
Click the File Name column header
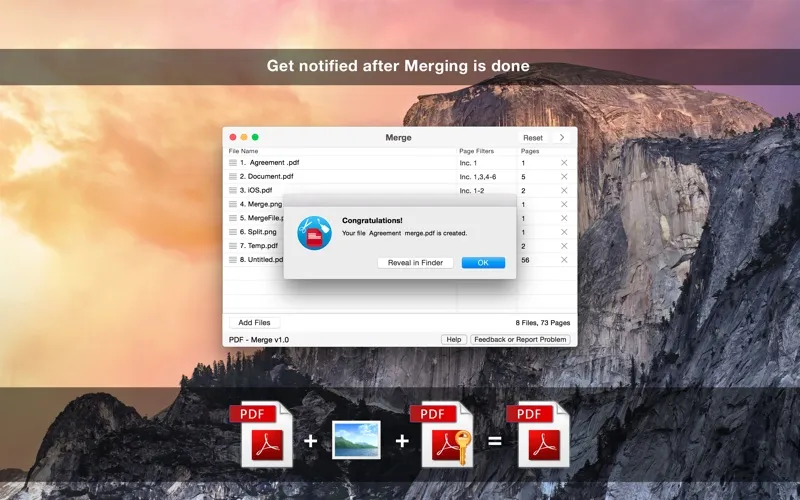(x=243, y=151)
